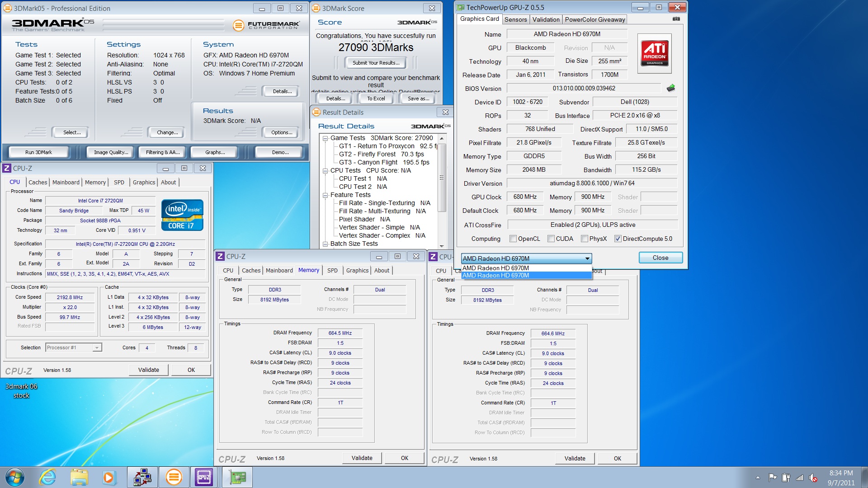This screenshot has width=868, height=488.
Task: Select first AMD Radeon HD 6970M list entry
Action: click(x=526, y=268)
